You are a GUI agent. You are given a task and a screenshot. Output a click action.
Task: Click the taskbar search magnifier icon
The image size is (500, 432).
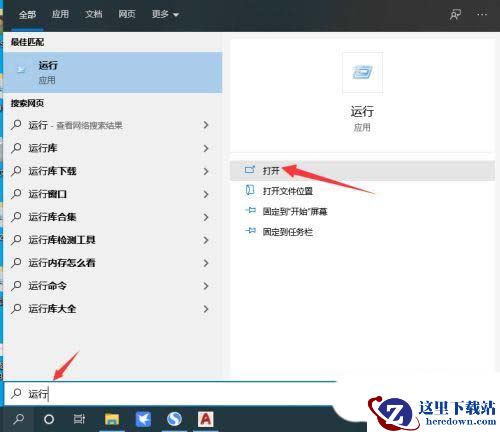coord(18,419)
